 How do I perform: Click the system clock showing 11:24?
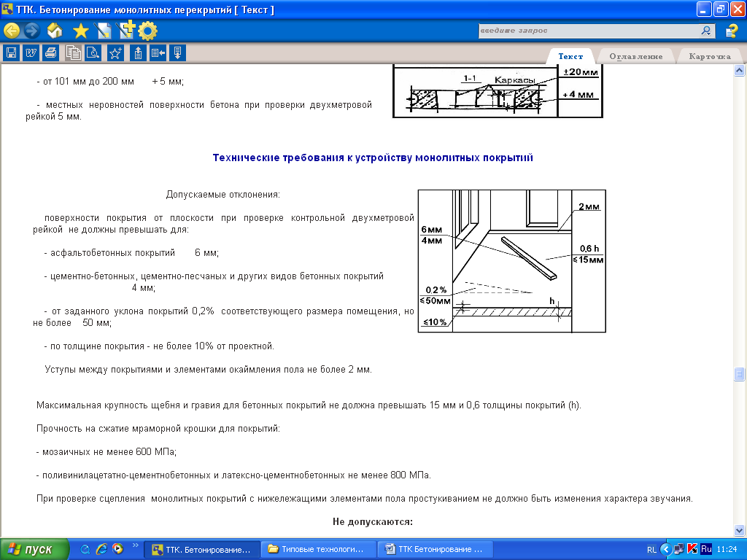(x=727, y=550)
